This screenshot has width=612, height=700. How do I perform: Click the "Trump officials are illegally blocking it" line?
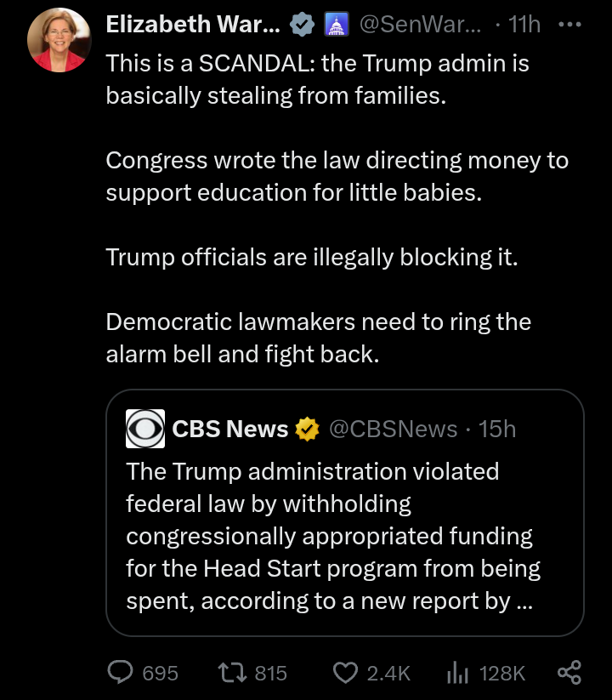(x=311, y=257)
